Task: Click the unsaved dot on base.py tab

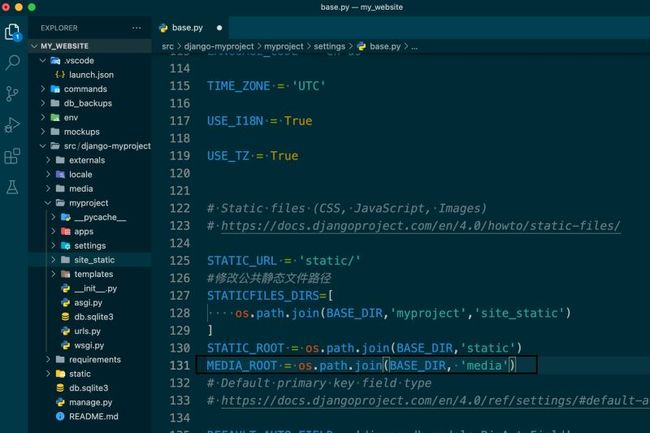Action: tap(219, 28)
